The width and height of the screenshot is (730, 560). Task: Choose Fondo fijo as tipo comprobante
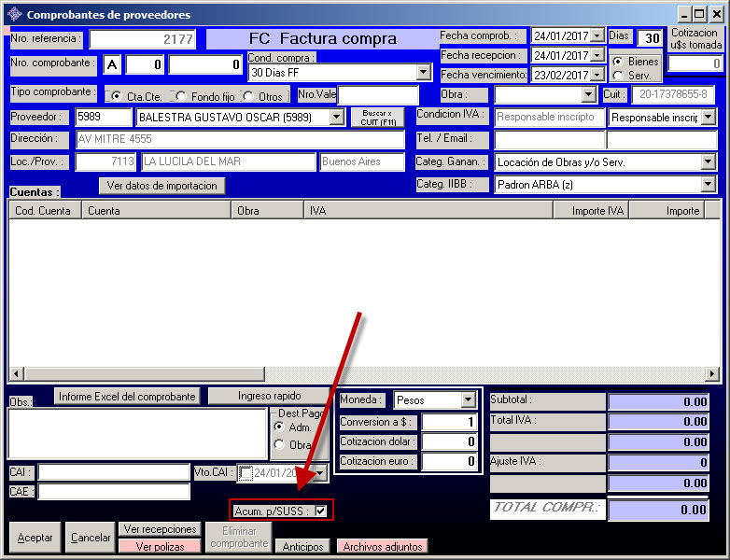tap(180, 96)
